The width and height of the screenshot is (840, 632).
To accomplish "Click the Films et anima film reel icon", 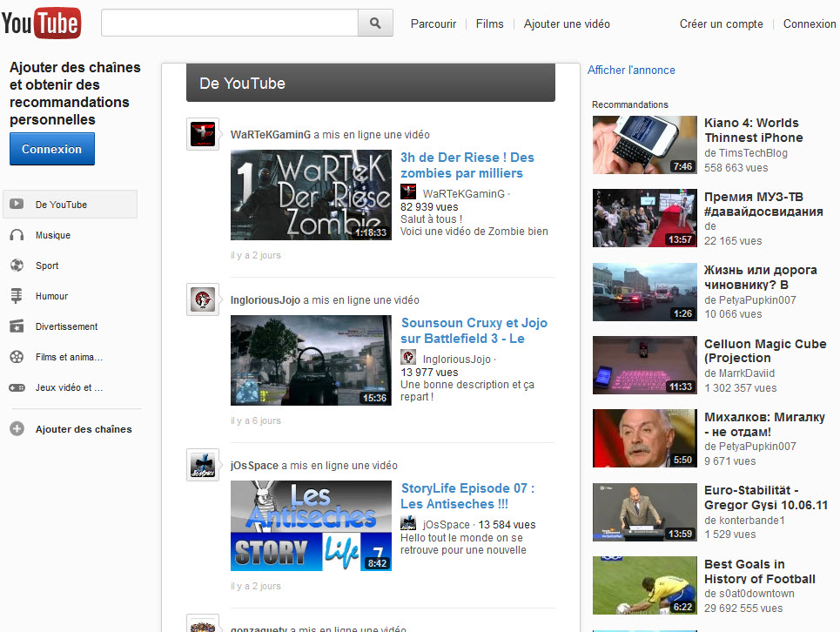I will pos(17,357).
